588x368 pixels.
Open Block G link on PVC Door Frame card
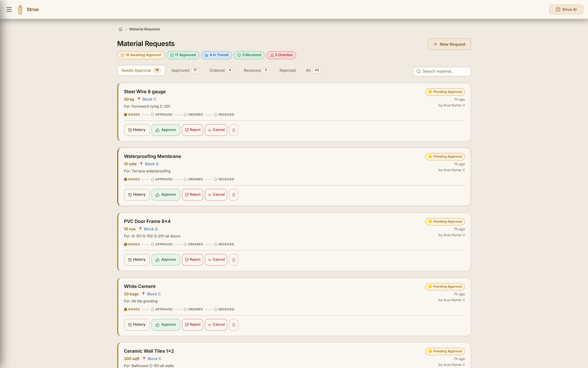[x=151, y=229]
